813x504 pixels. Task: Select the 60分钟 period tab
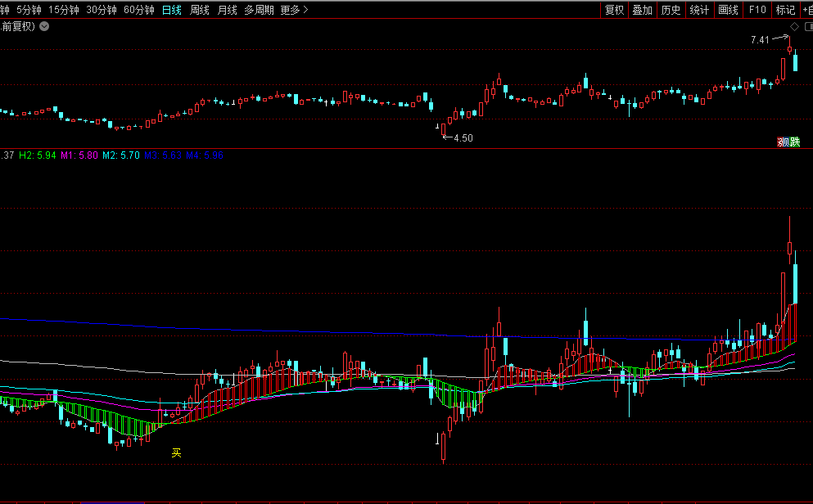tap(138, 10)
